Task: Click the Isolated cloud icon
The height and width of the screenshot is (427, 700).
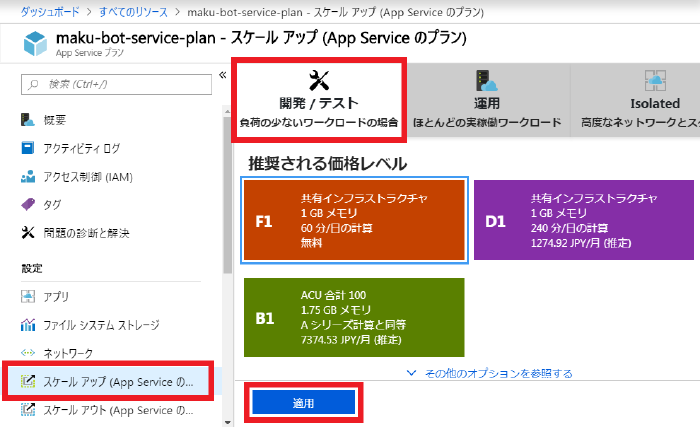Action: [655, 80]
